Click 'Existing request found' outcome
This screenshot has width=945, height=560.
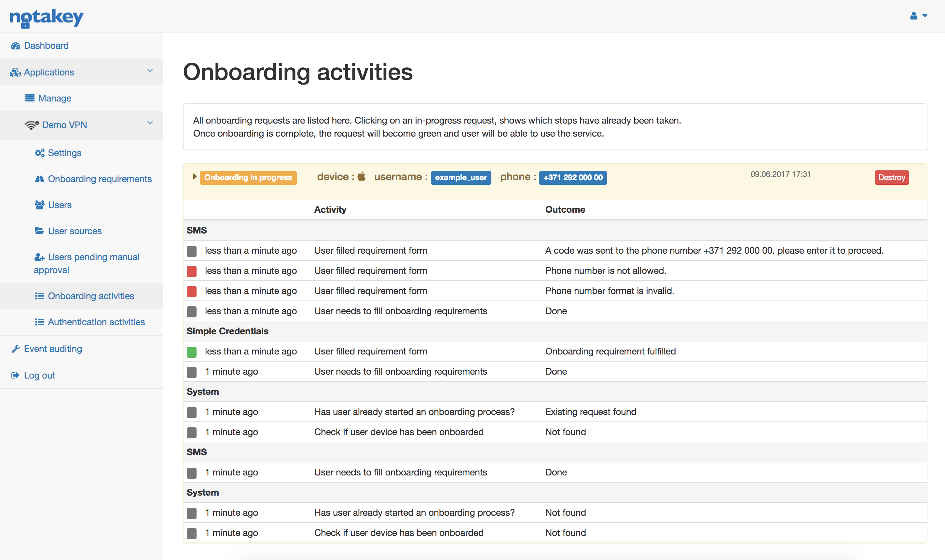591,412
